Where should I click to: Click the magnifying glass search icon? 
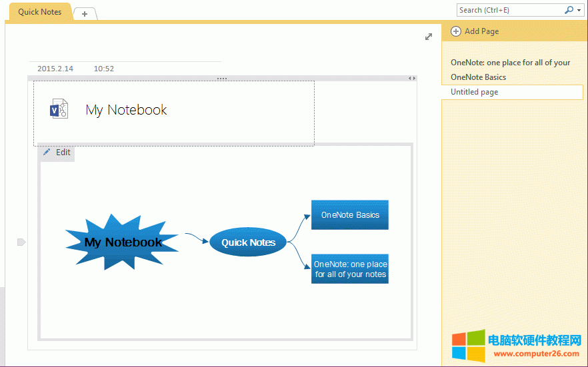[569, 10]
